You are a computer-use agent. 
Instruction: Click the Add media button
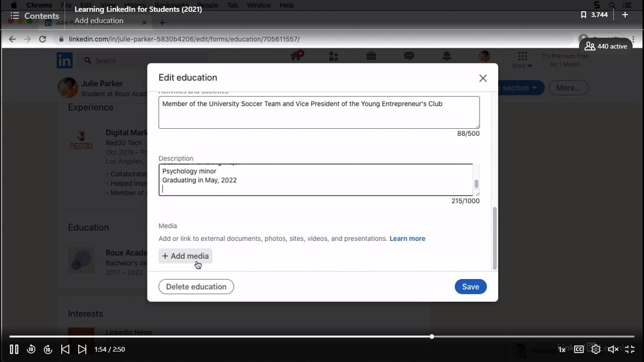(185, 256)
